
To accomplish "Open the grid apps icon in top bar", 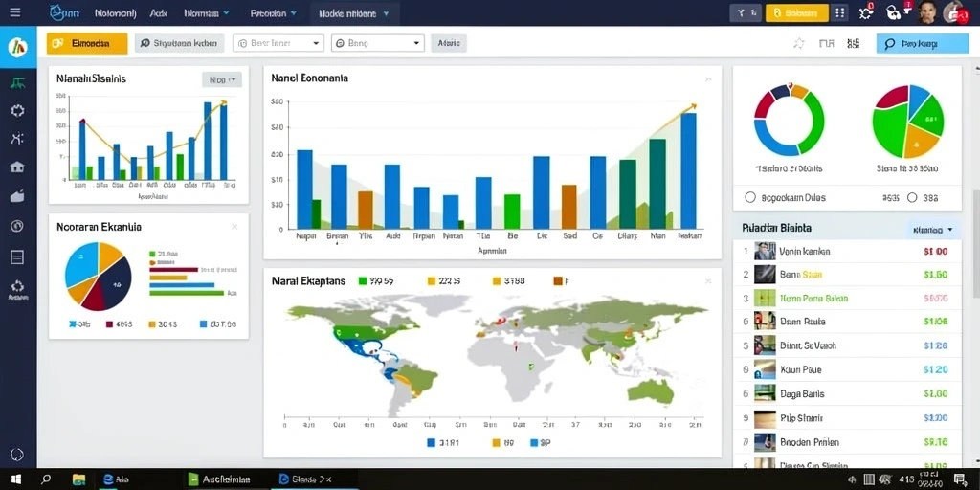I will point(839,12).
